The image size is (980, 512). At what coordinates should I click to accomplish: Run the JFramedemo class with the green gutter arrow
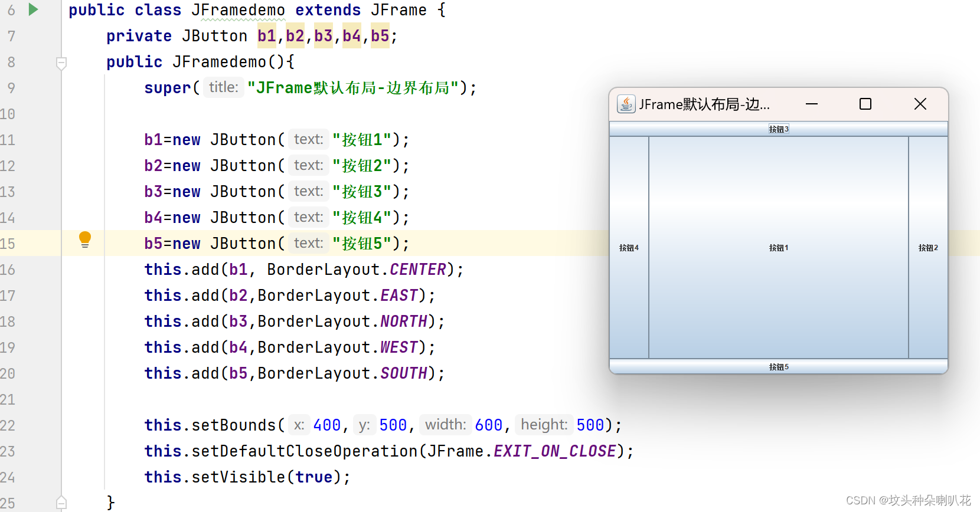[x=34, y=9]
